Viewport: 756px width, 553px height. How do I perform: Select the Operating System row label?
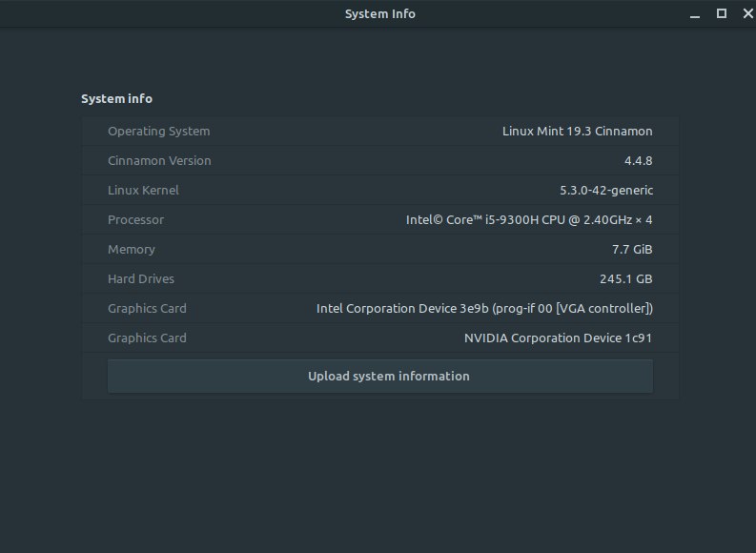[x=158, y=132]
